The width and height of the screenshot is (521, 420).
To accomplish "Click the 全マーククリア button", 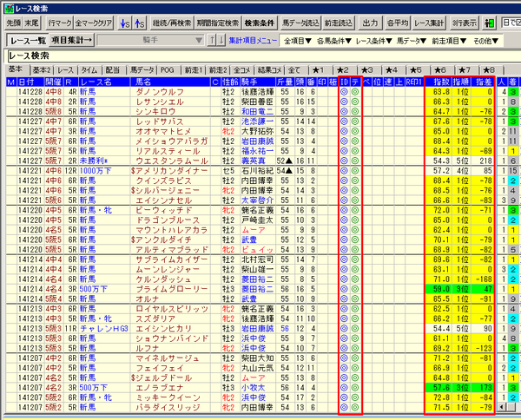I will (94, 23).
